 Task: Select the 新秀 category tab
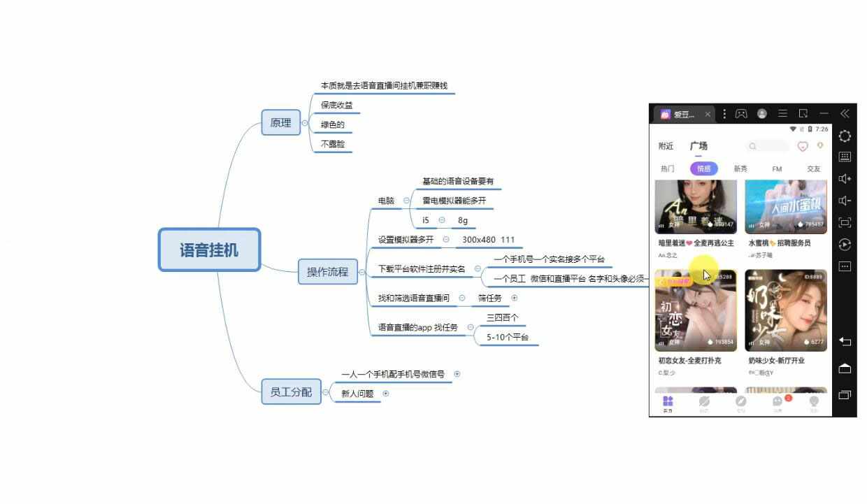coord(740,168)
